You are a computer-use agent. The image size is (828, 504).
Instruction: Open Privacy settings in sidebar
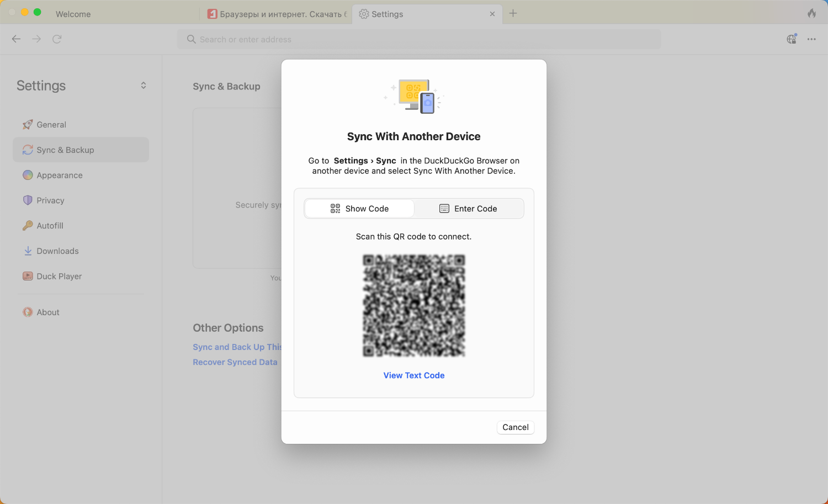81,200
